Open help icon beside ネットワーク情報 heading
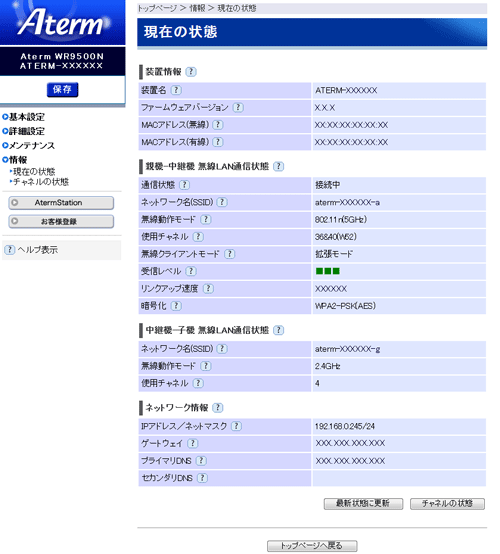Screen dimensions: 500x554 (218, 408)
